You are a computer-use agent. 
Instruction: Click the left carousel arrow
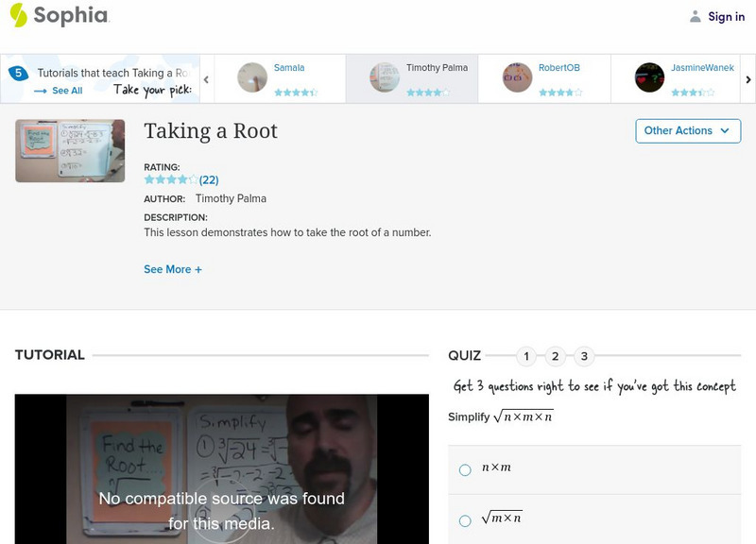pyautogui.click(x=206, y=78)
